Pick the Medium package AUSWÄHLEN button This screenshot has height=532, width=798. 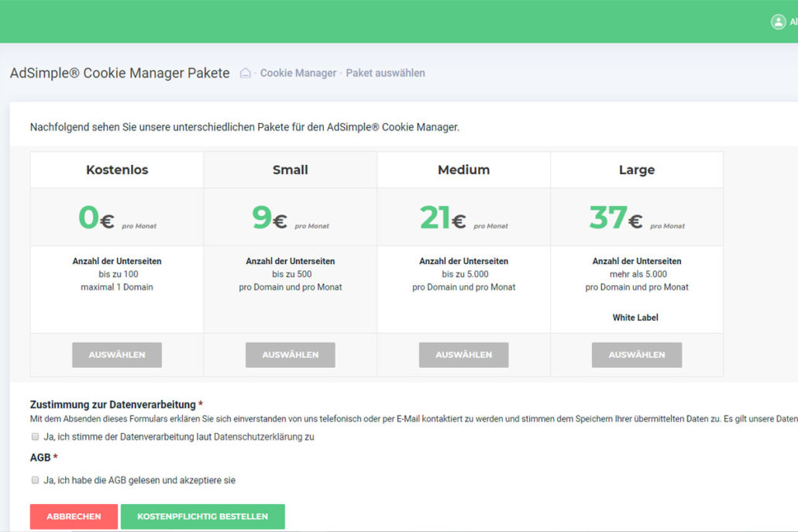(463, 355)
